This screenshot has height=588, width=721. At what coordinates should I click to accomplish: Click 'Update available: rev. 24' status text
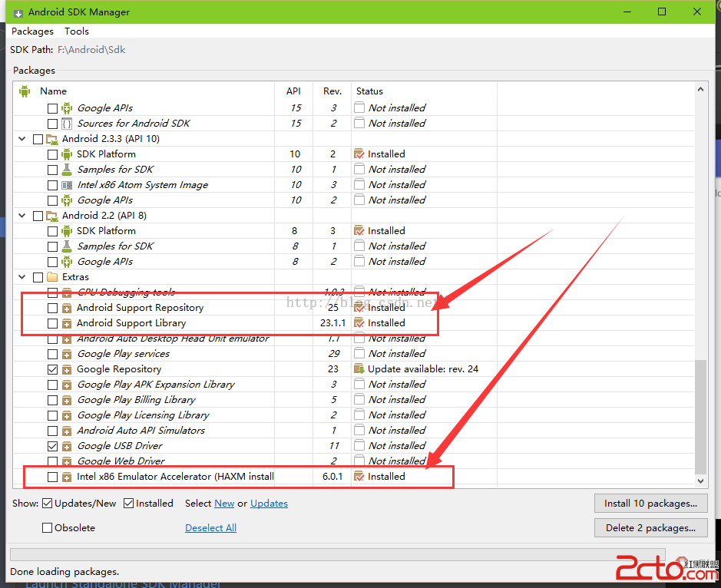(x=423, y=369)
